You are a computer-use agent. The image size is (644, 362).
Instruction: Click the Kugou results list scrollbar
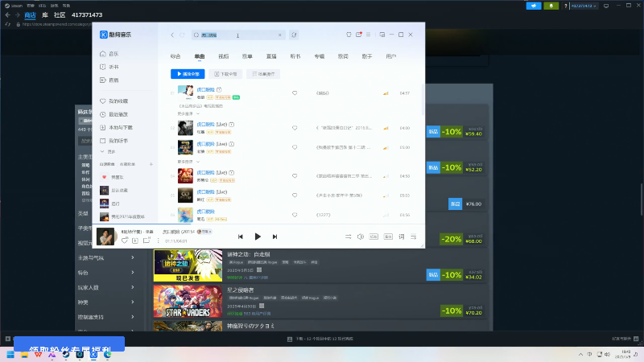click(x=423, y=100)
